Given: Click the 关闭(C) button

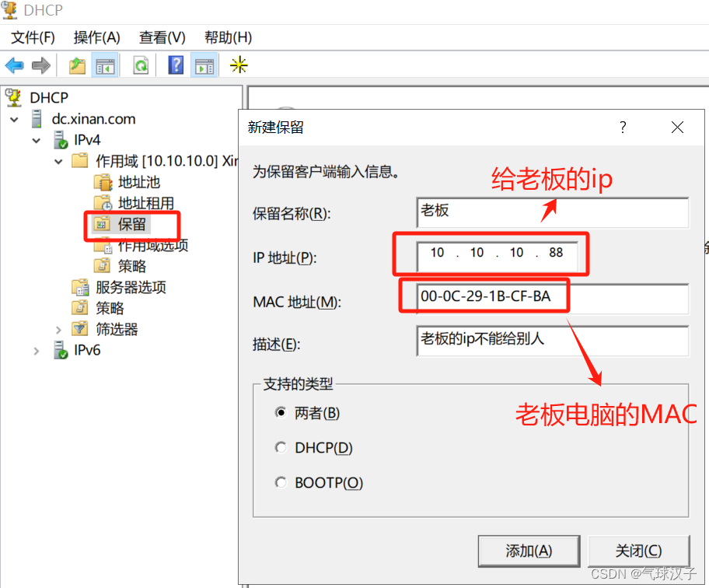Looking at the screenshot, I should (x=639, y=551).
